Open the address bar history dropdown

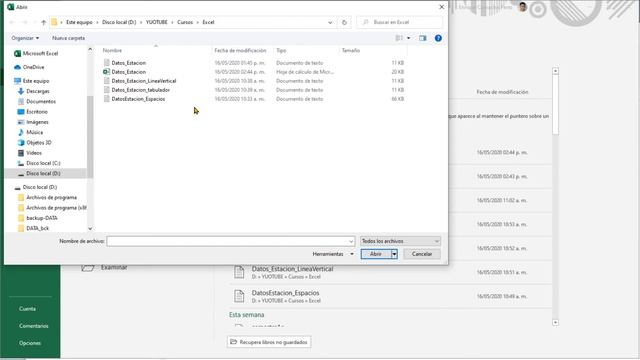330,22
